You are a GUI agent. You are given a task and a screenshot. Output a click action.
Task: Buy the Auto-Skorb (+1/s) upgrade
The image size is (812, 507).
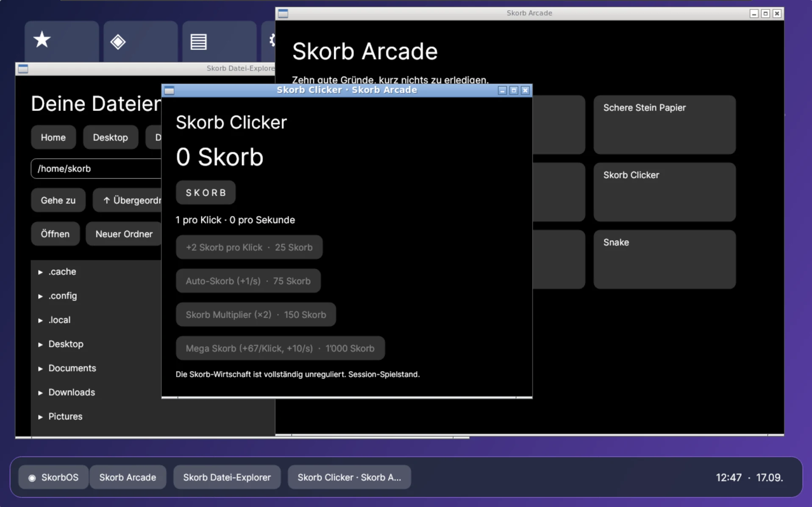(248, 281)
